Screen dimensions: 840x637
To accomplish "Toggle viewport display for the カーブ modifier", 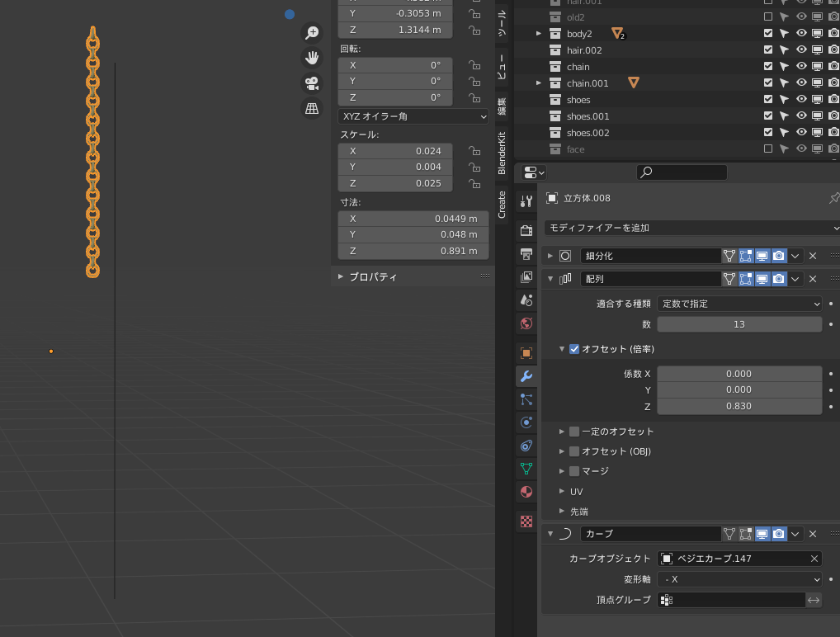I will pos(762,534).
